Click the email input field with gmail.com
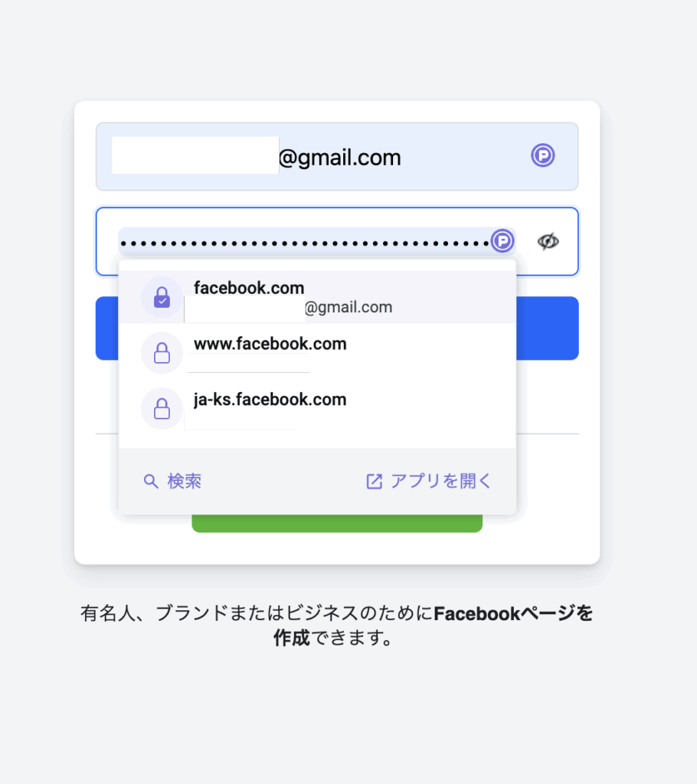697x784 pixels. (x=337, y=156)
